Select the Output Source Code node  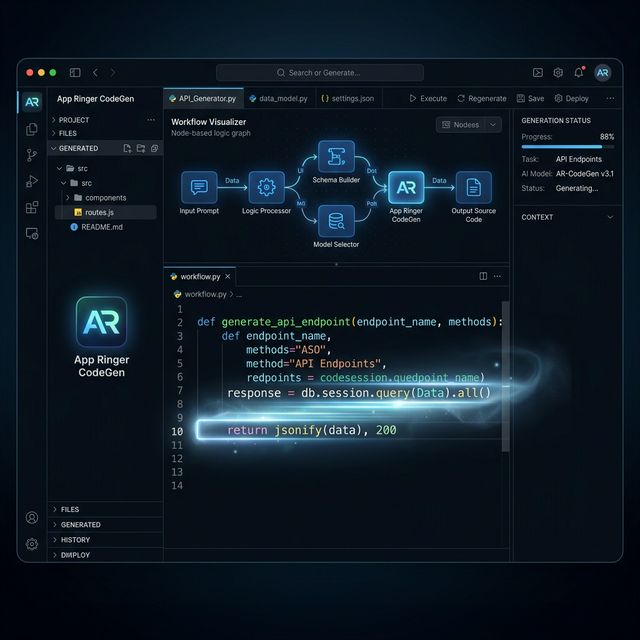click(473, 187)
